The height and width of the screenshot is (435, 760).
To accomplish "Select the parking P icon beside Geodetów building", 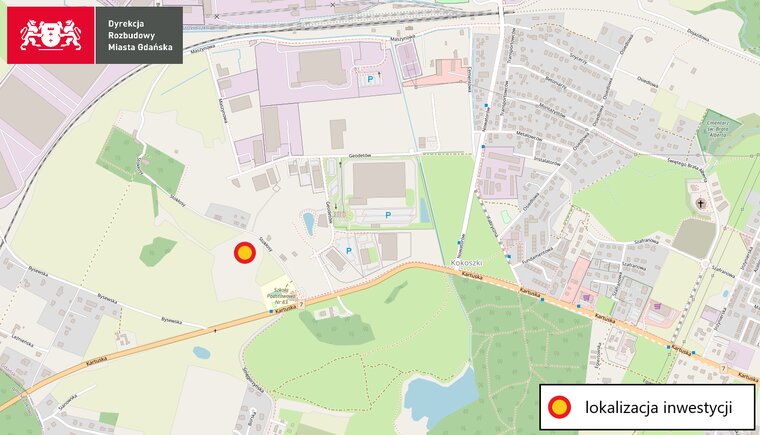I will 388,215.
